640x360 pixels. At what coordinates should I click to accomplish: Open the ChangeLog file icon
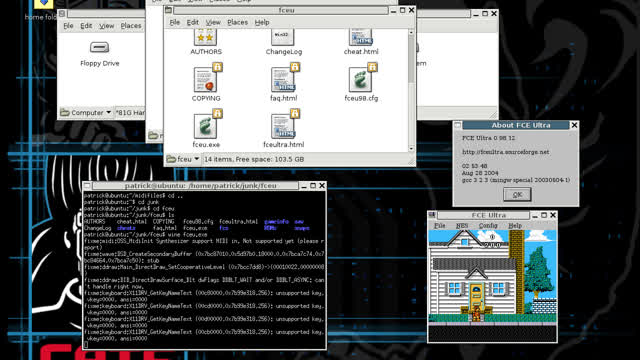(283, 38)
